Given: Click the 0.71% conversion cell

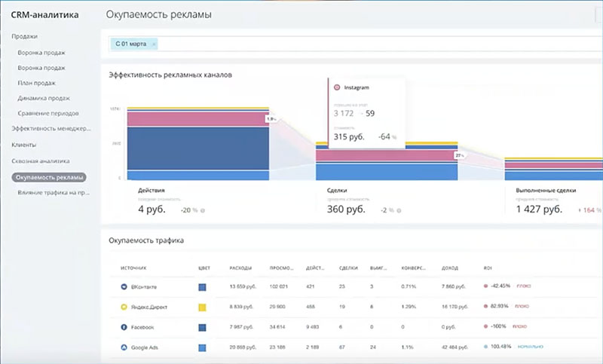Looking at the screenshot, I should coord(409,286).
